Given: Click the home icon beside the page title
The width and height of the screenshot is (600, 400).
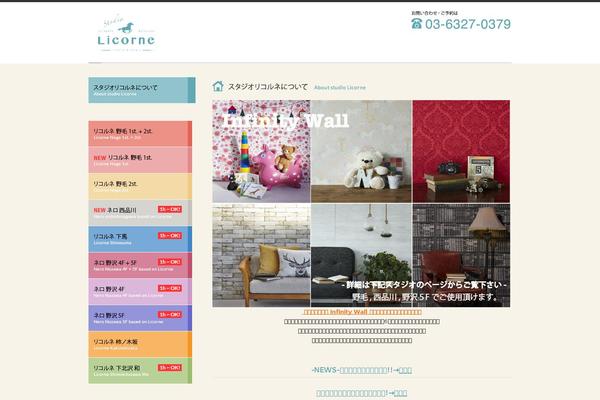Looking at the screenshot, I should [218, 87].
